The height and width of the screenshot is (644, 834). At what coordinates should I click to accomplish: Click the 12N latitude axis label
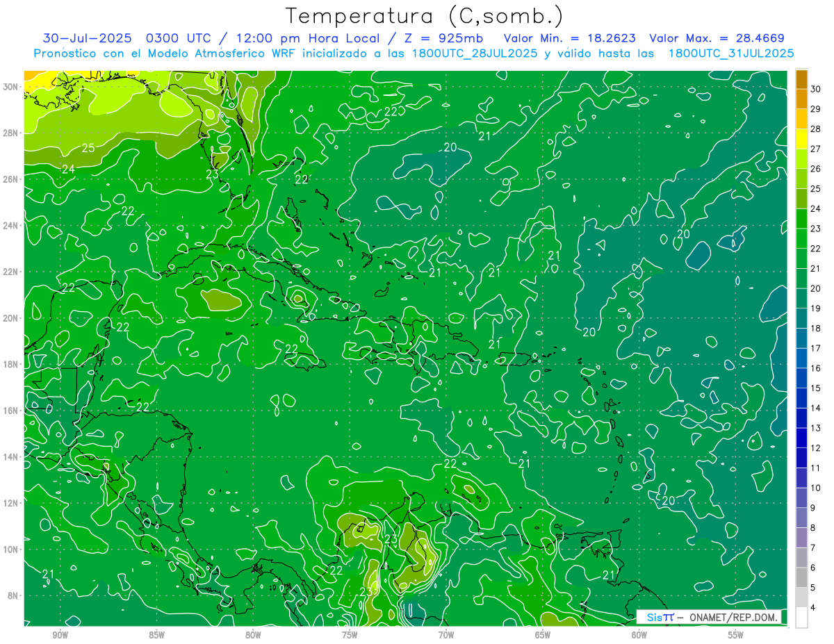[x=10, y=503]
